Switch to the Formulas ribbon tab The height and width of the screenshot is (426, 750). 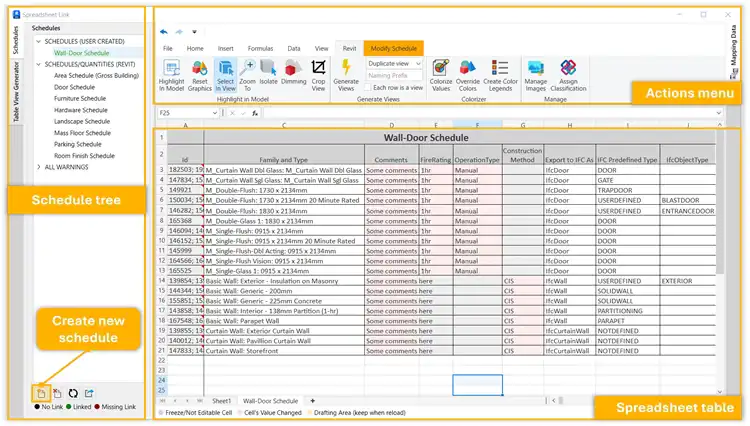(x=261, y=48)
